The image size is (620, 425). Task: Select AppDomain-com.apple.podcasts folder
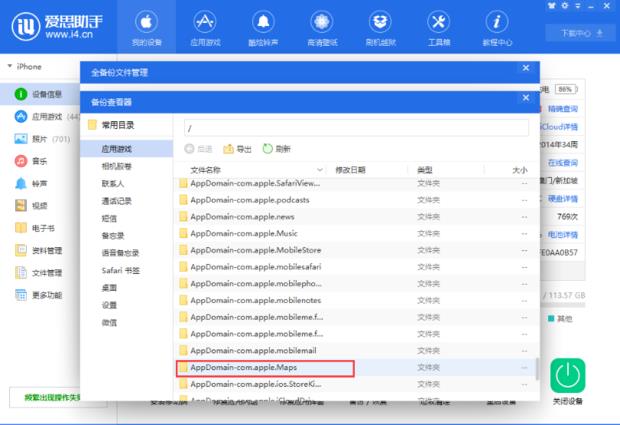[x=356, y=200]
